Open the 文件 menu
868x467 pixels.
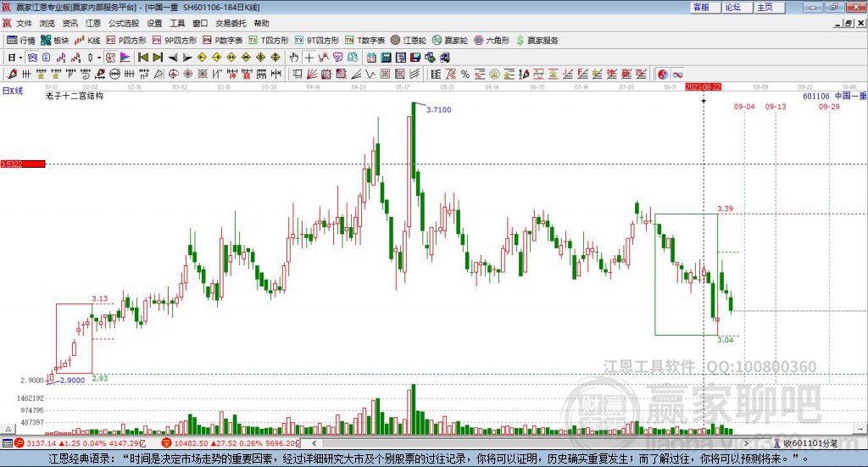tap(25, 23)
